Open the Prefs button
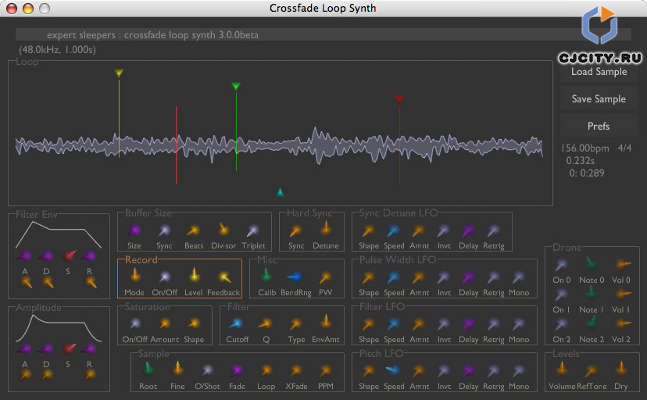 [599, 126]
